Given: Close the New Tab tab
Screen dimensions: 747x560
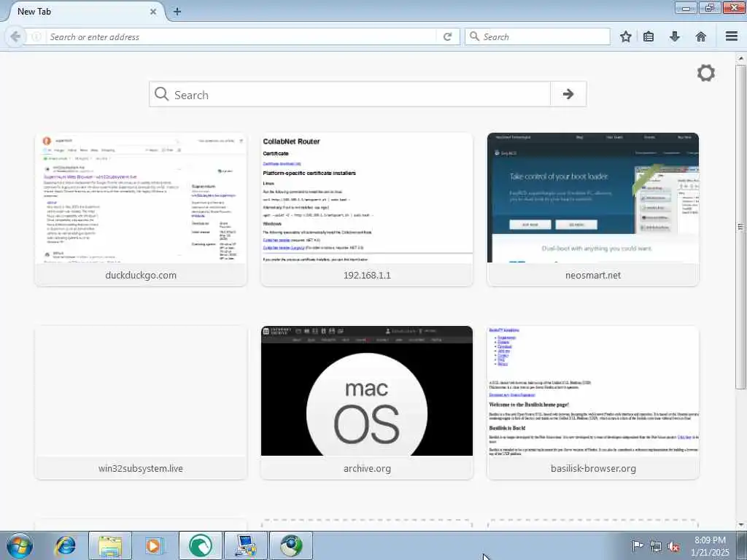Looking at the screenshot, I should pyautogui.click(x=153, y=12).
